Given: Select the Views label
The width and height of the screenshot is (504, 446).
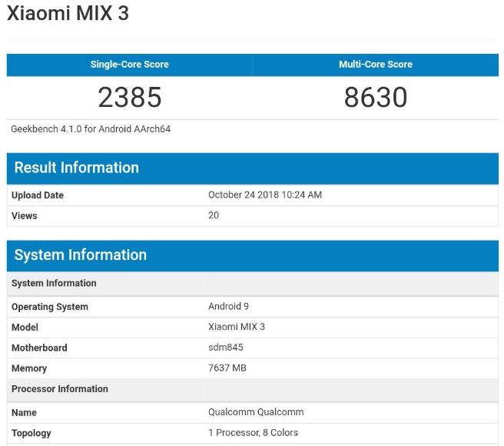Looking at the screenshot, I should tap(25, 215).
